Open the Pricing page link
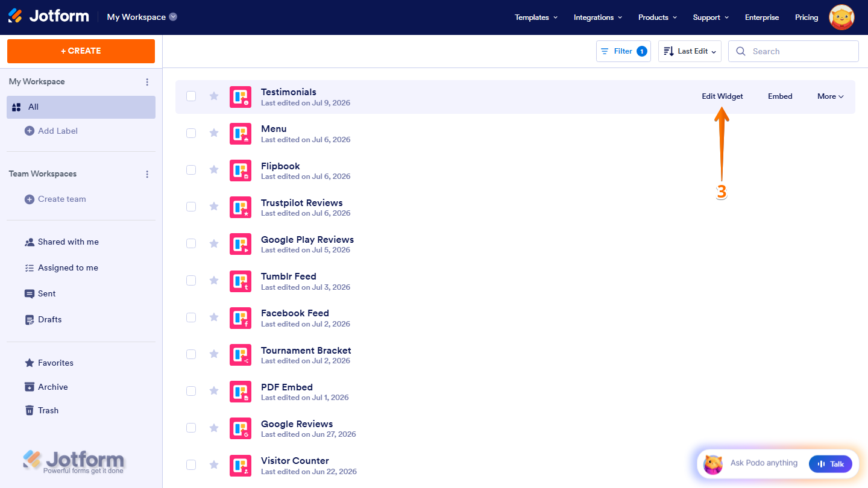 807,17
